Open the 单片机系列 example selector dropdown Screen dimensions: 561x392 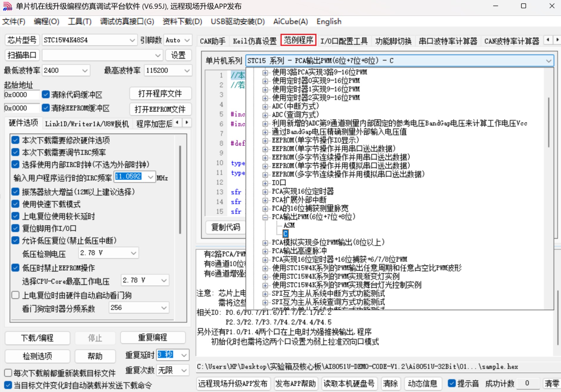[400, 61]
